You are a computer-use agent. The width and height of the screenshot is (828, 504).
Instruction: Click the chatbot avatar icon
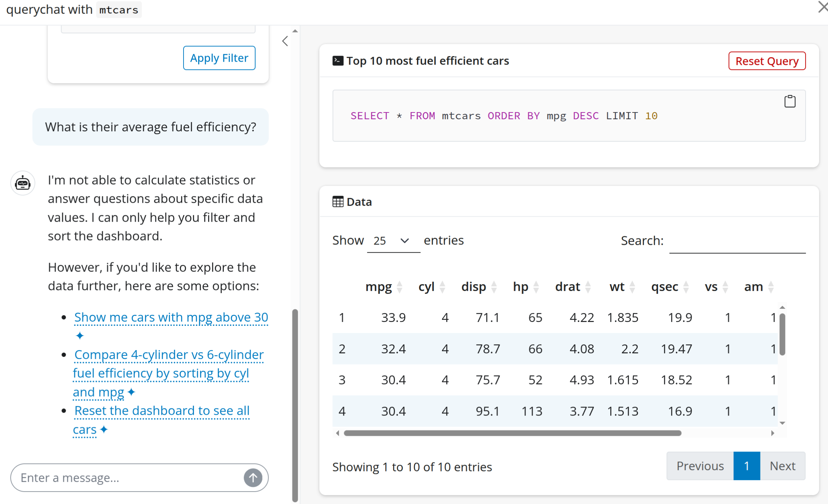(23, 183)
